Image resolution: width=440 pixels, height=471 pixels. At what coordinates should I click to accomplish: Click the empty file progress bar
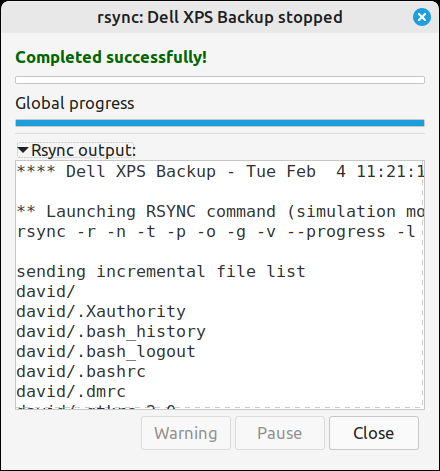pos(220,80)
